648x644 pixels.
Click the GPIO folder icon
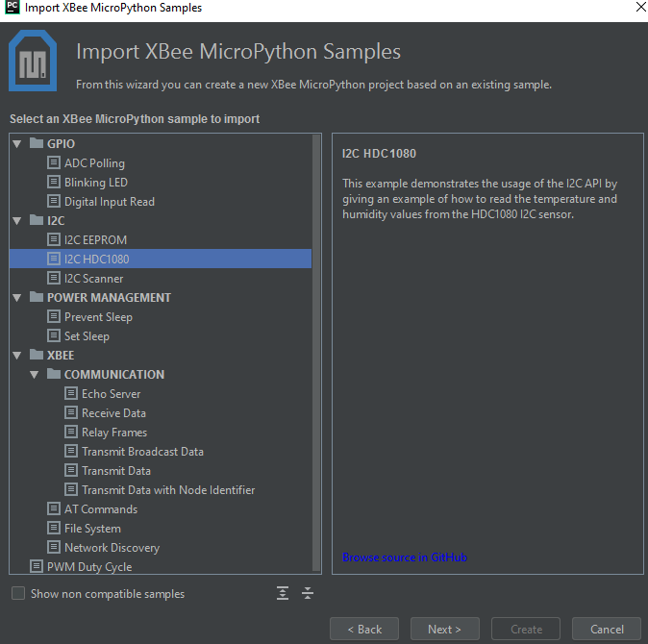[37, 143]
